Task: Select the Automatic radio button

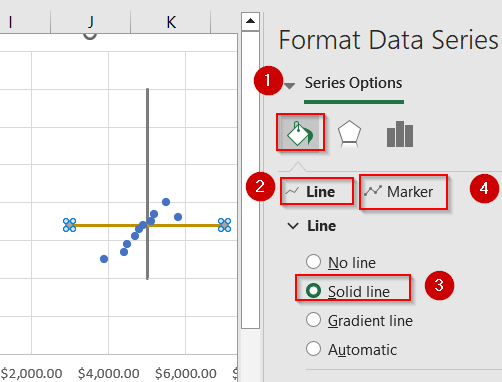Action: (x=313, y=349)
